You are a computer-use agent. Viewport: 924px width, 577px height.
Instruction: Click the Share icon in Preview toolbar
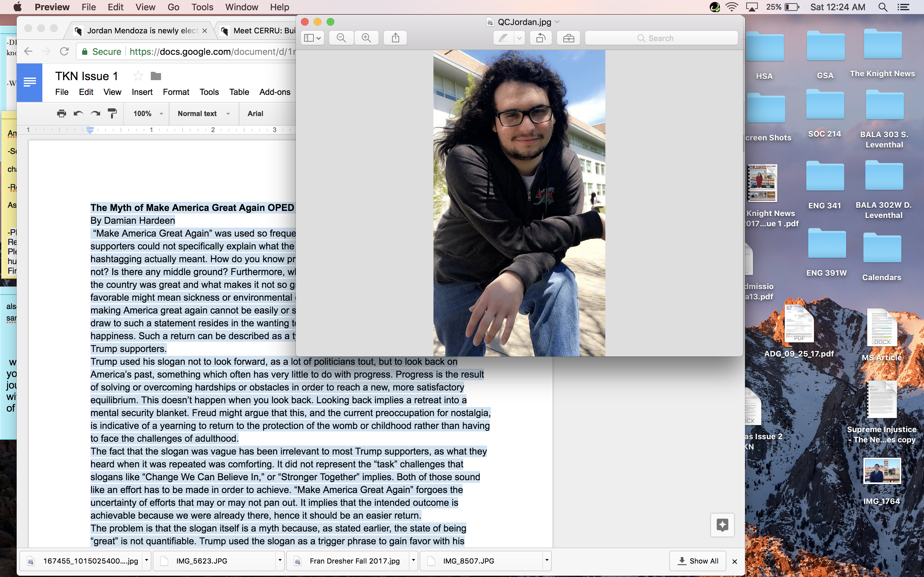click(x=396, y=38)
